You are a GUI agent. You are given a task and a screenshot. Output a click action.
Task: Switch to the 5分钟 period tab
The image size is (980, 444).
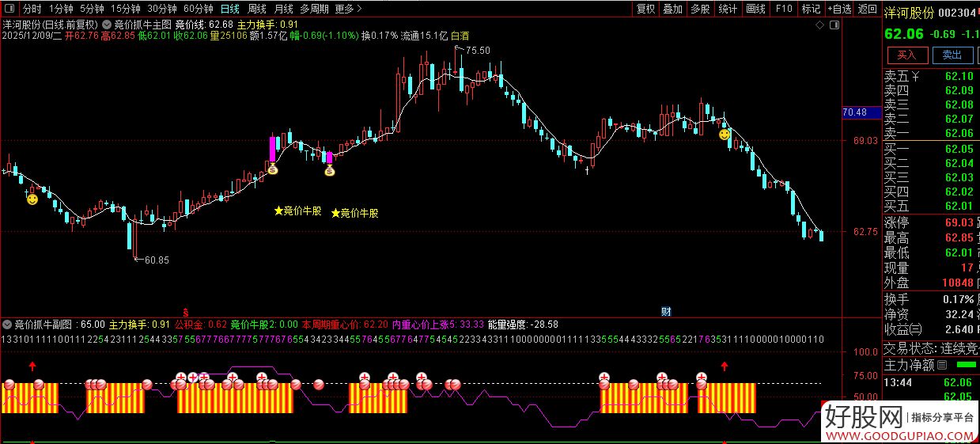(x=92, y=9)
